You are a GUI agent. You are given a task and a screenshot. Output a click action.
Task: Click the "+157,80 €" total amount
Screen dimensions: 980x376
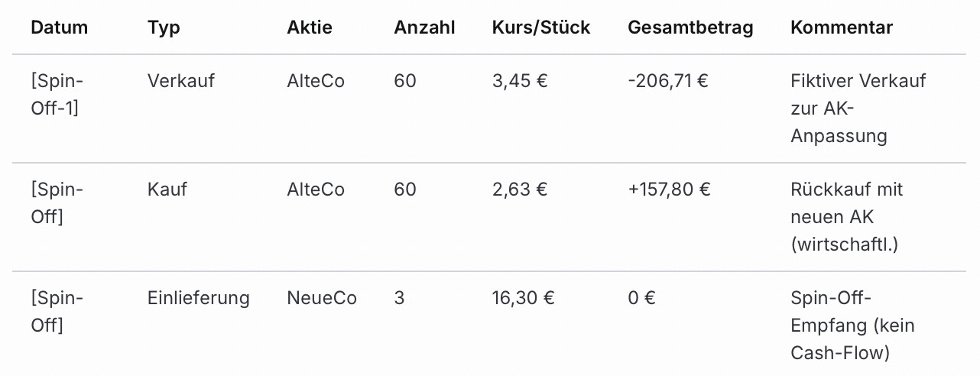click(669, 190)
